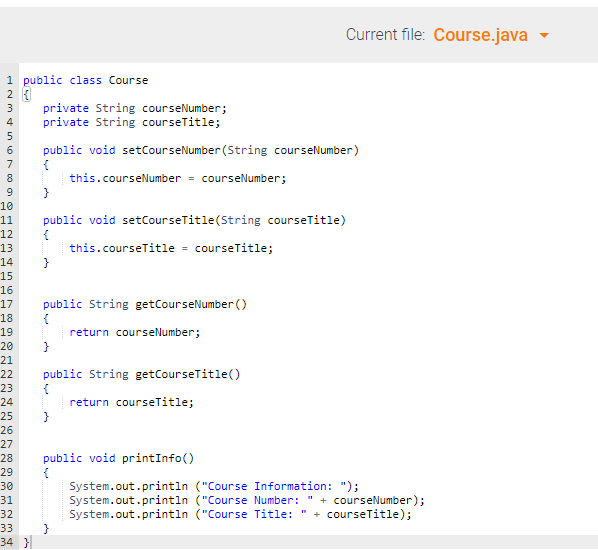Click line number 28 in gutter
This screenshot has height=550, width=598.
pos(7,458)
